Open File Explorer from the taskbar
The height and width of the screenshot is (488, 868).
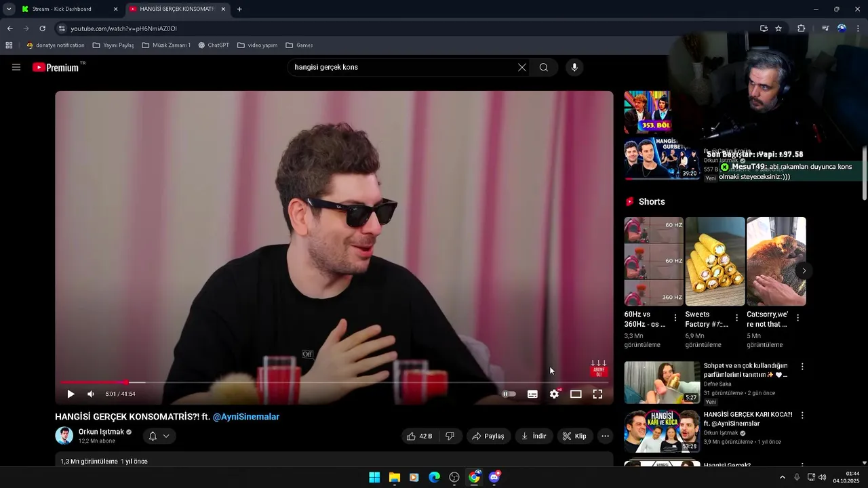394,477
